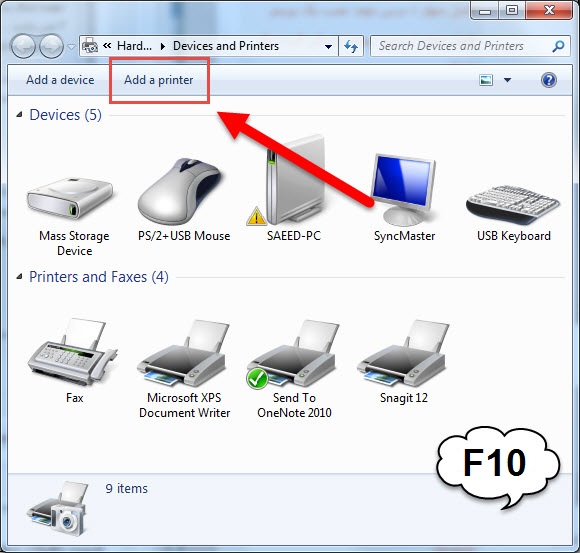Select Send To OneNote 2010 printer
580x553 pixels.
[x=293, y=354]
